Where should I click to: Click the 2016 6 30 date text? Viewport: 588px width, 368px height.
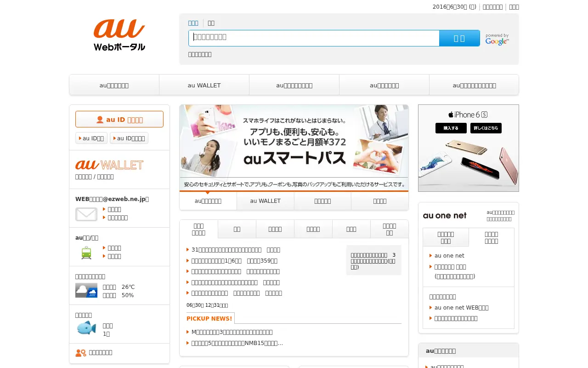point(454,7)
